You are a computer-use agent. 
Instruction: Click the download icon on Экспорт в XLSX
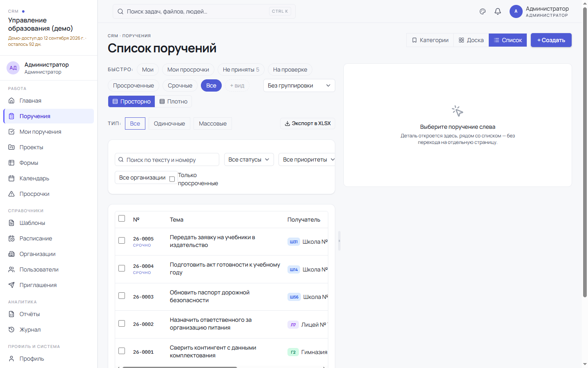287,123
